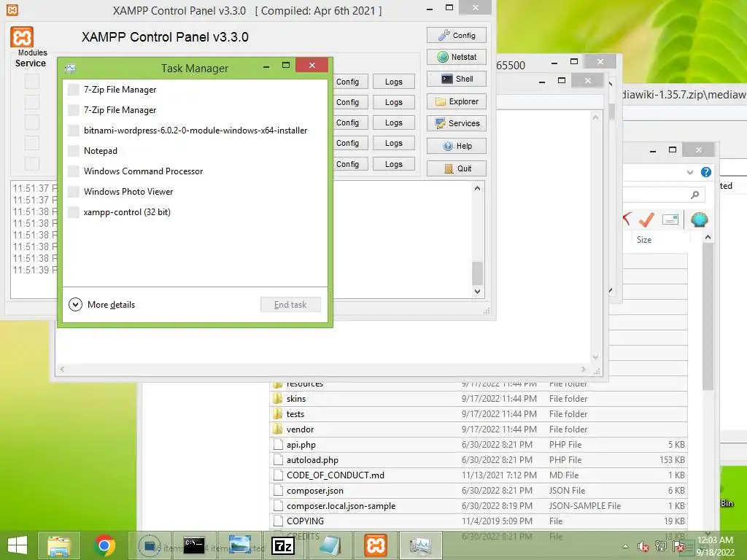Screen dimensions: 747x560
Task: Open the Action Center flag icon
Action: tap(678, 546)
